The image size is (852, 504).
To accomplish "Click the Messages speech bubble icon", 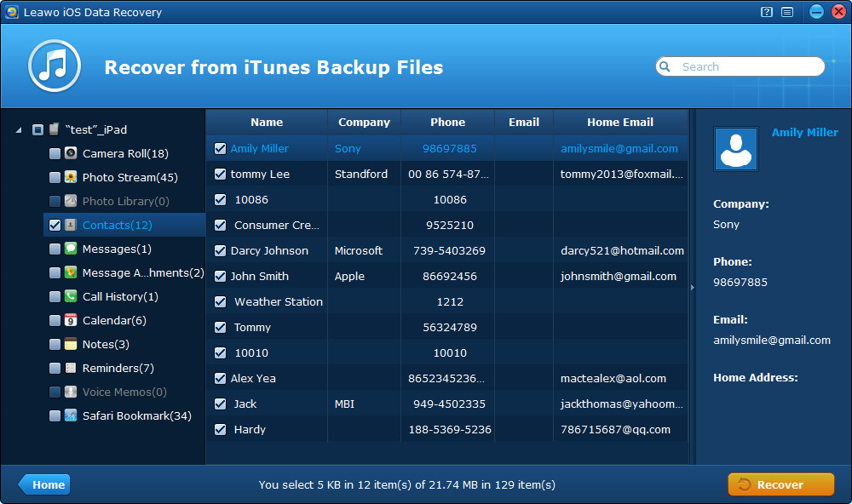I will [71, 249].
